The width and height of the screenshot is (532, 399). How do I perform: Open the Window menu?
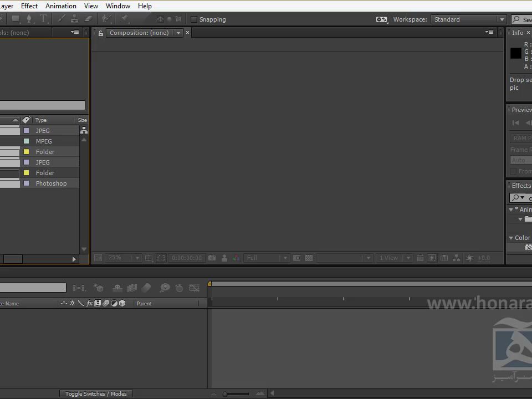[x=117, y=6]
